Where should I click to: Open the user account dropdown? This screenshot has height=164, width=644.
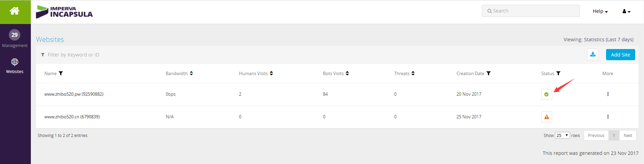pyautogui.click(x=626, y=11)
